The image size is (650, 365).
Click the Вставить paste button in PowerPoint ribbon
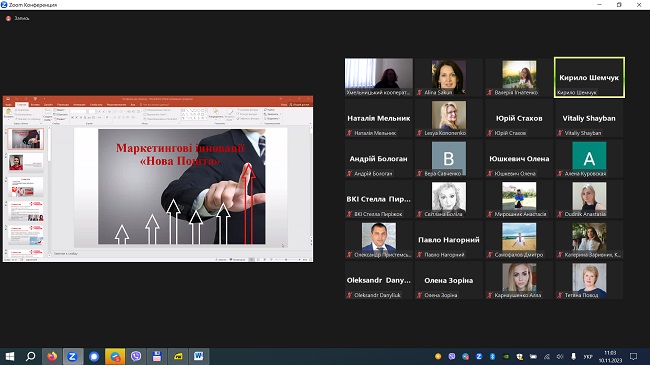click(8, 114)
